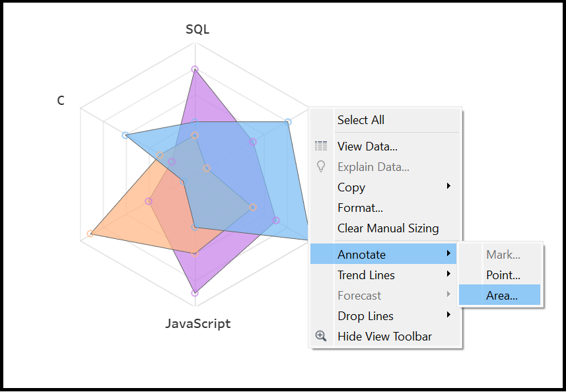Click the Mark... annotation option
The image size is (566, 392).
click(x=503, y=255)
